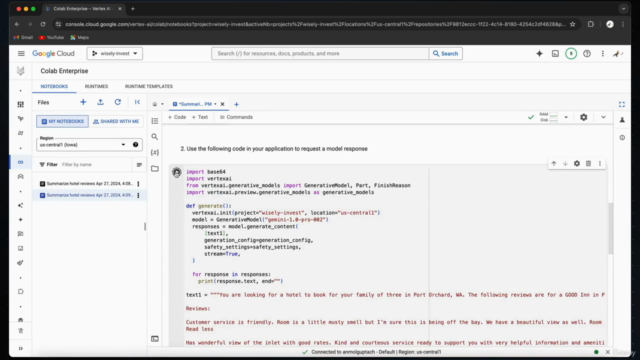
Task: Open more cell actions menu
Action: tap(600, 164)
